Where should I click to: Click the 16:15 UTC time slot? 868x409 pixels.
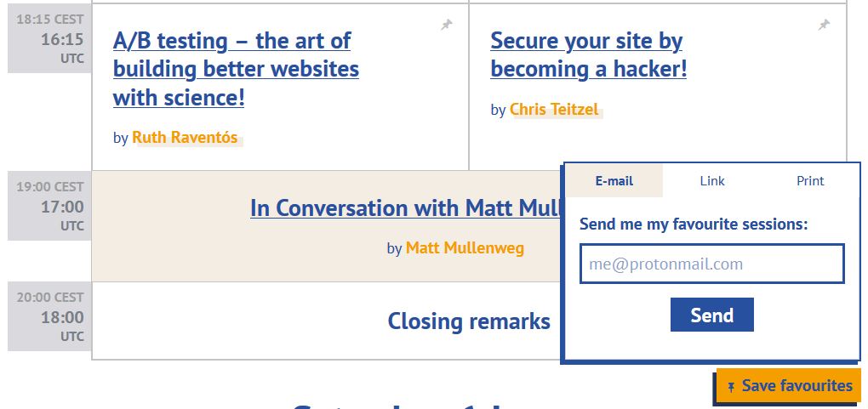[62, 39]
